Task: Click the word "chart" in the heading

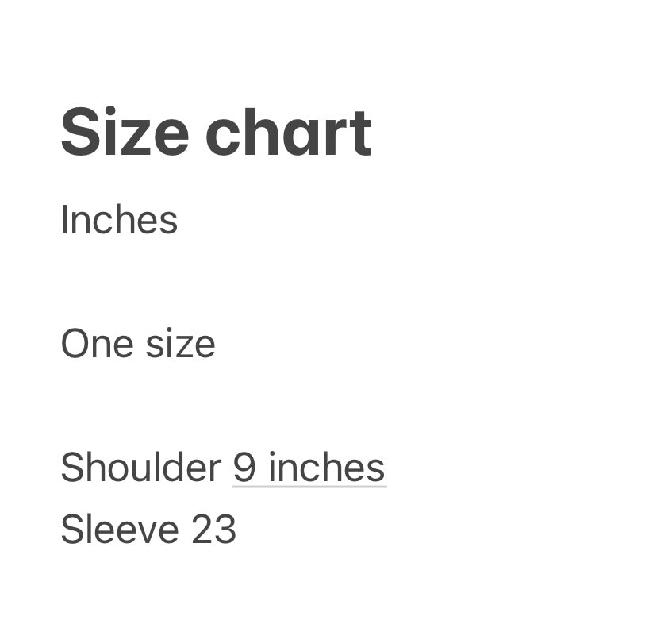Action: pos(288,132)
